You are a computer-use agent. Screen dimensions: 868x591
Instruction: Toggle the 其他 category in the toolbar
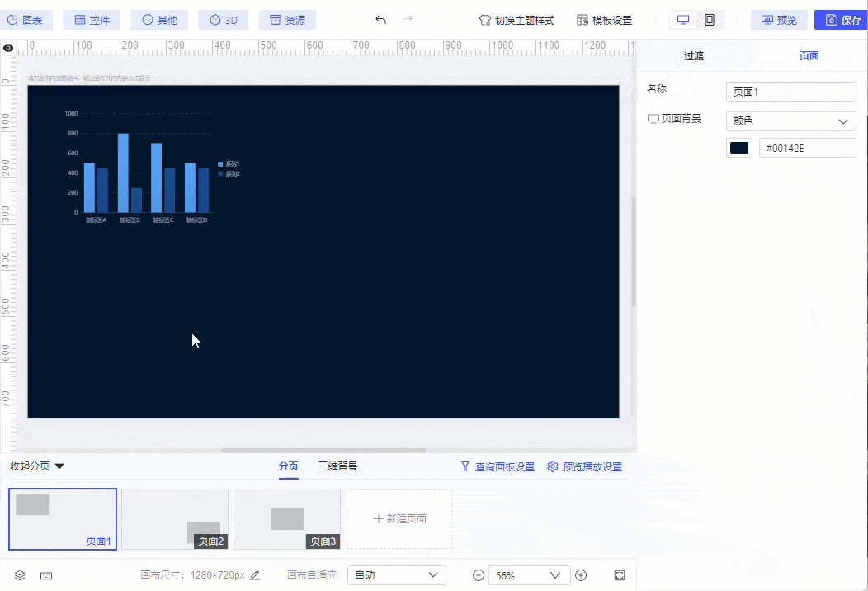158,19
